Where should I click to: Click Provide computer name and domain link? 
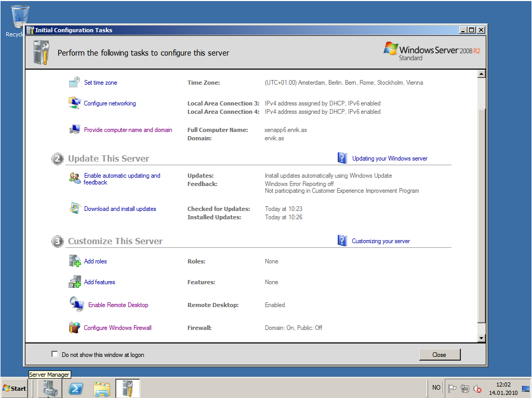[x=128, y=129]
